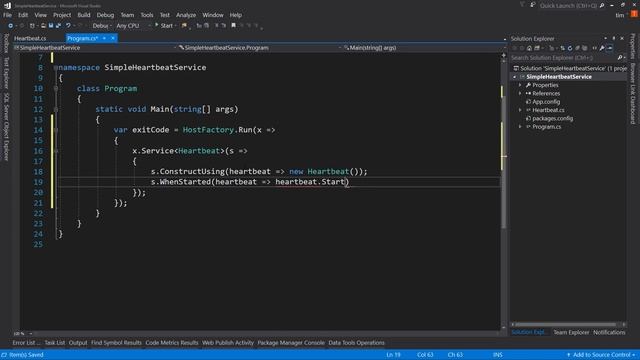Open the Edit menu
640x360 pixels.
click(23, 15)
